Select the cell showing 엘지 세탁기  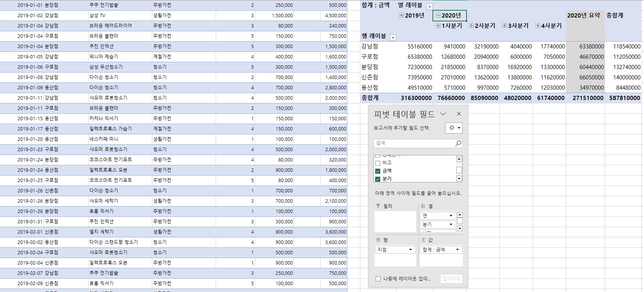(x=120, y=232)
